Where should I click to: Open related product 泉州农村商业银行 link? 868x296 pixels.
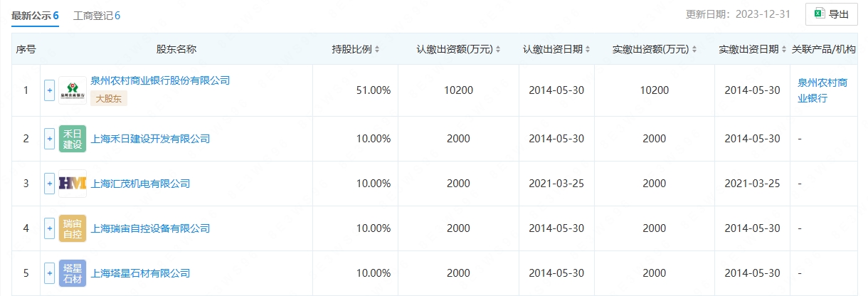822,90
